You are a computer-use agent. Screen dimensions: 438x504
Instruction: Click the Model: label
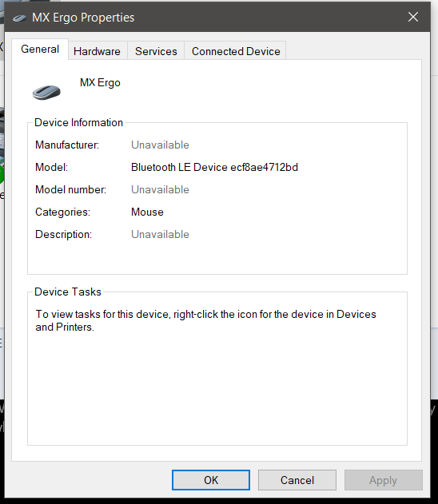tap(51, 167)
